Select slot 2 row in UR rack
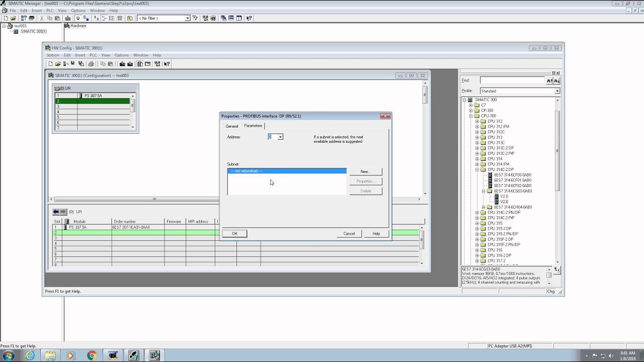 93,101
